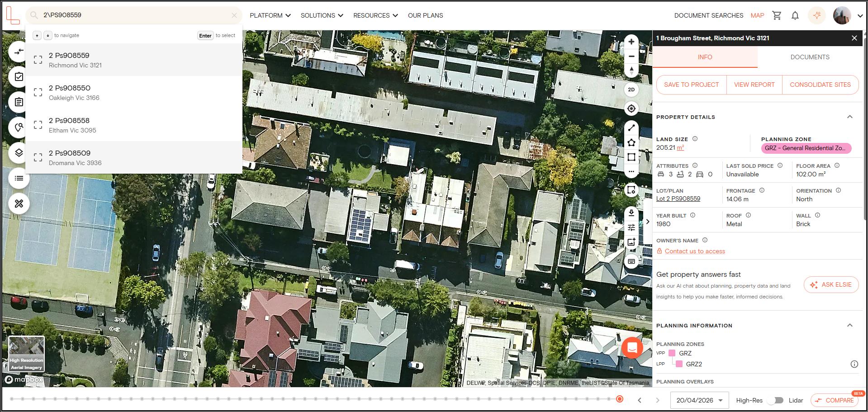Screen dimensions: 868x412
Task: Open the GRZ General Residential Zone tag
Action: (x=806, y=148)
